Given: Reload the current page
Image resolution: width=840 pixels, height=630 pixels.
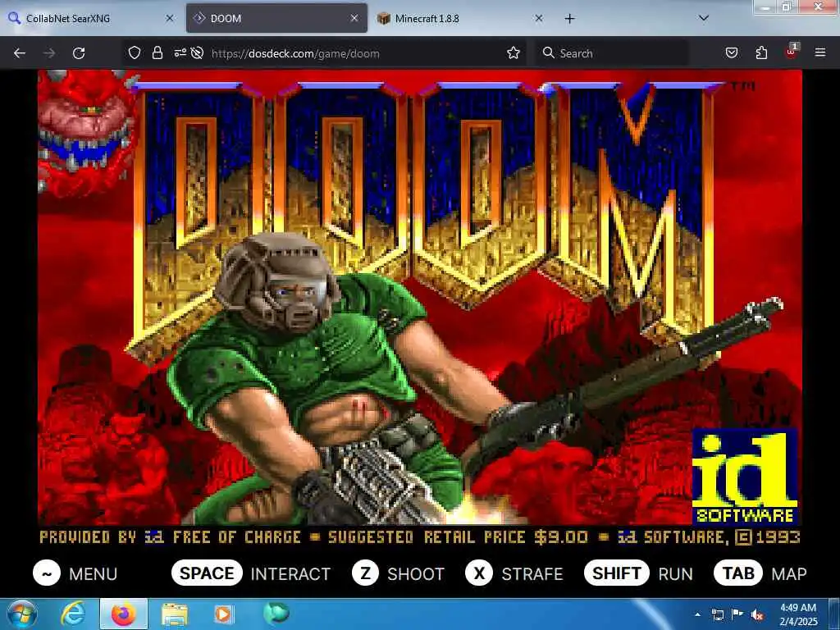Looking at the screenshot, I should click(79, 53).
